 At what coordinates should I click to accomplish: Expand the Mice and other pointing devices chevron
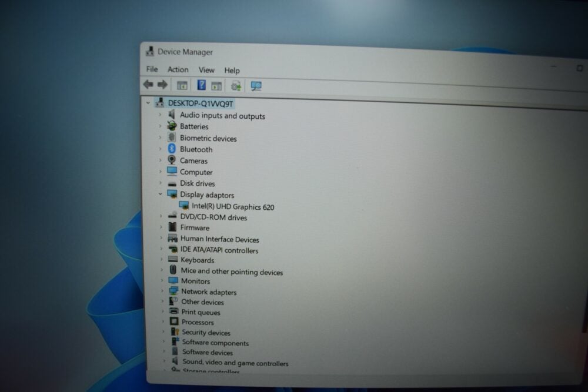[162, 269]
